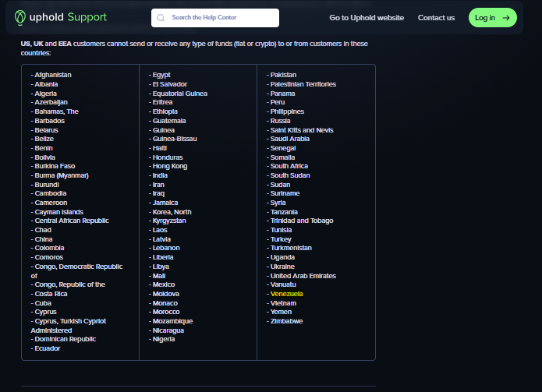
Task: Click the Search the Help Center field
Action: (215, 18)
